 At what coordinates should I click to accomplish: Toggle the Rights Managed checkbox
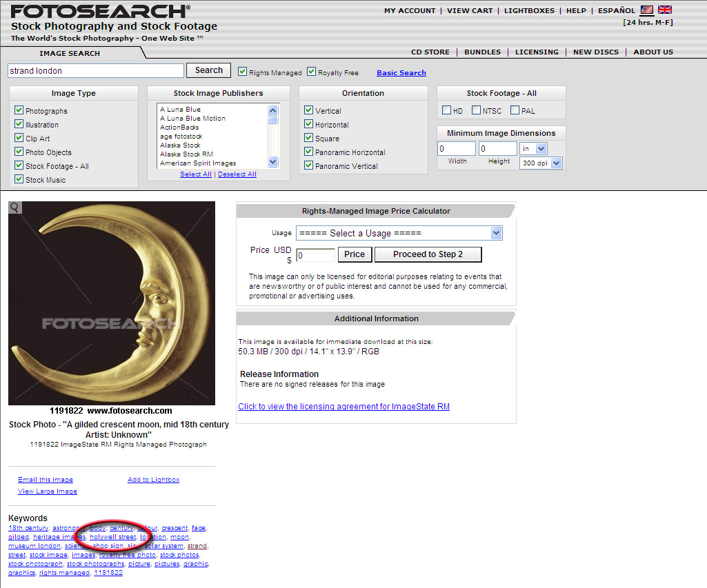[x=243, y=71]
